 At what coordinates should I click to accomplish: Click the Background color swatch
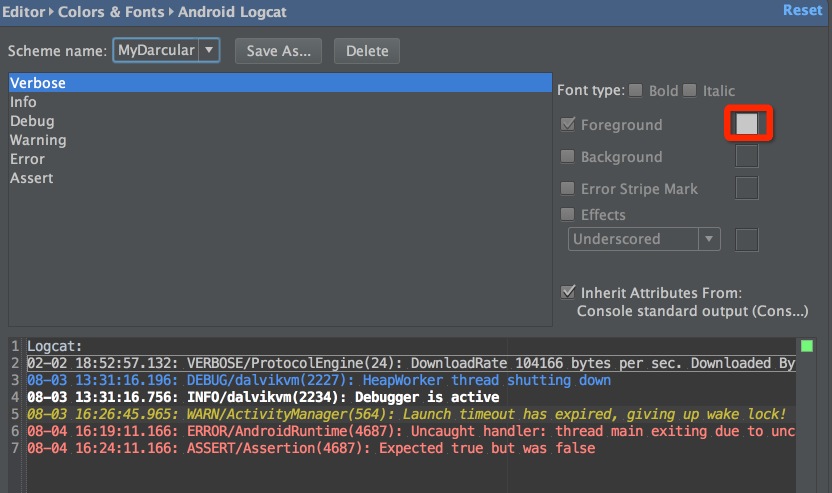point(747,157)
